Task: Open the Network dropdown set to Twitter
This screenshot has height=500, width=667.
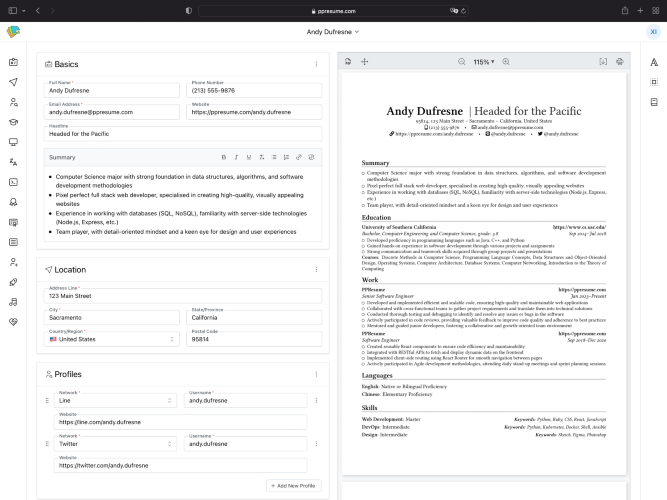Action: 112,444
